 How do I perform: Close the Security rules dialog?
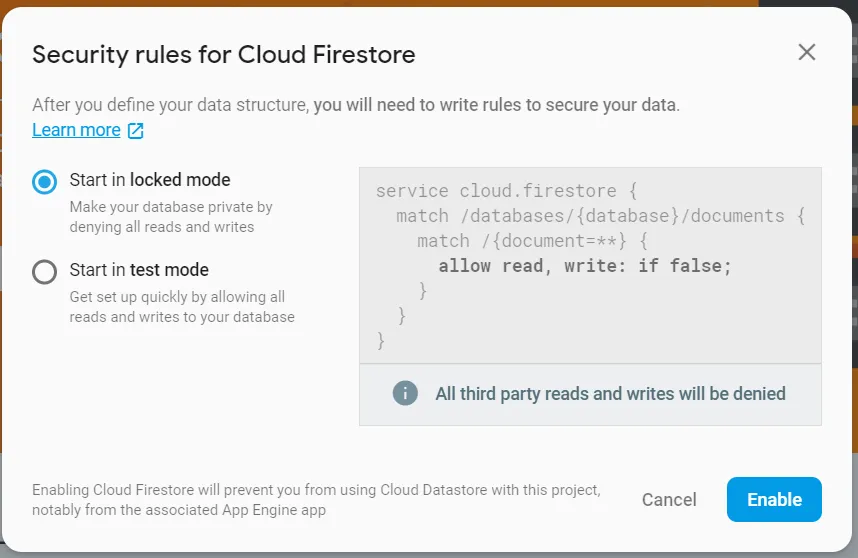click(x=807, y=53)
